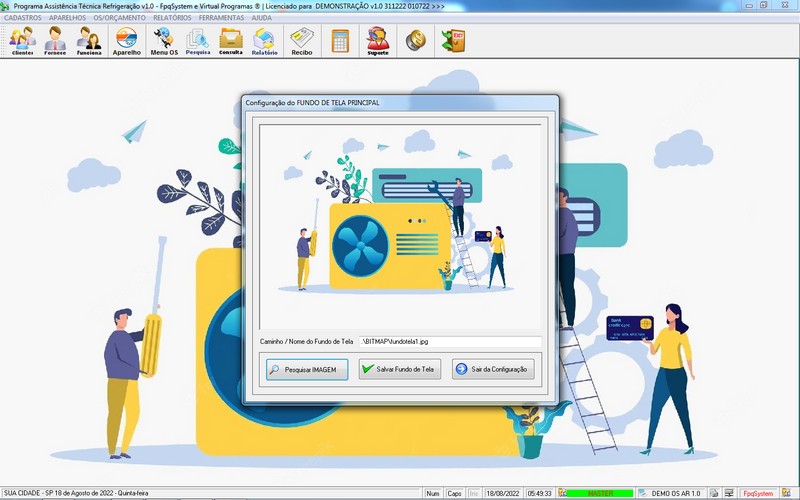This screenshot has height=500, width=800.
Task: Open the Clientes toolbar icon
Action: tap(22, 41)
